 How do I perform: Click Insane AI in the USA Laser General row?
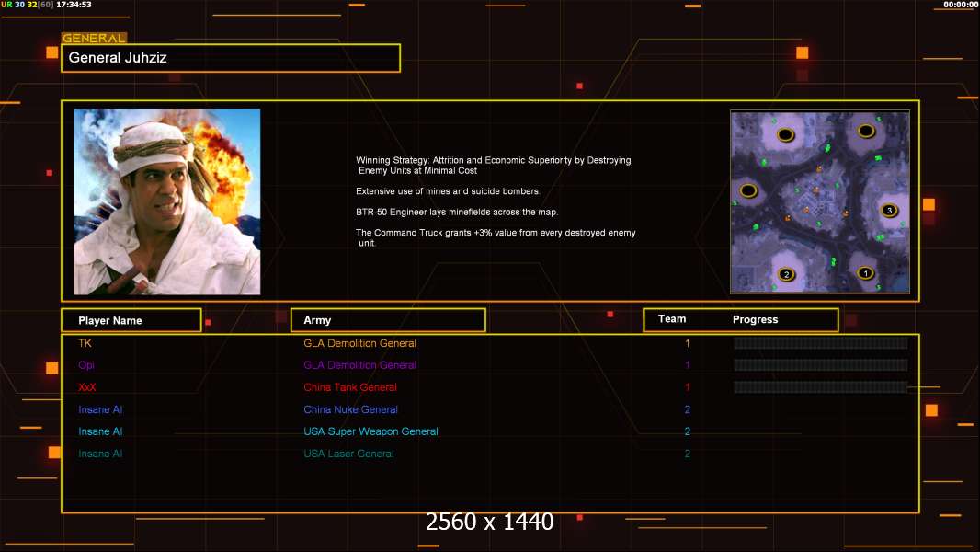(x=100, y=454)
